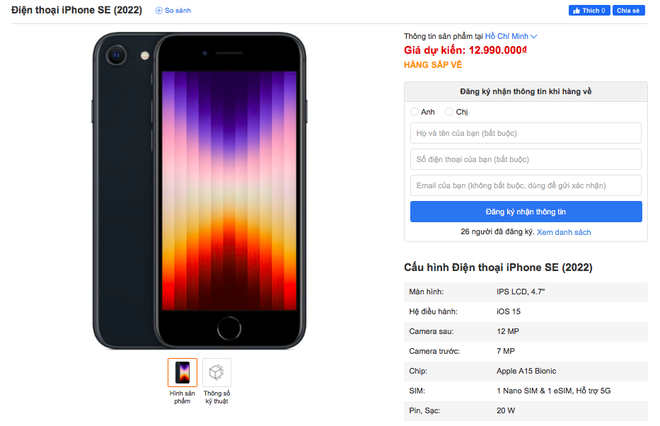The height and width of the screenshot is (426, 660).
Task: Select the Anh radio button
Action: click(415, 112)
